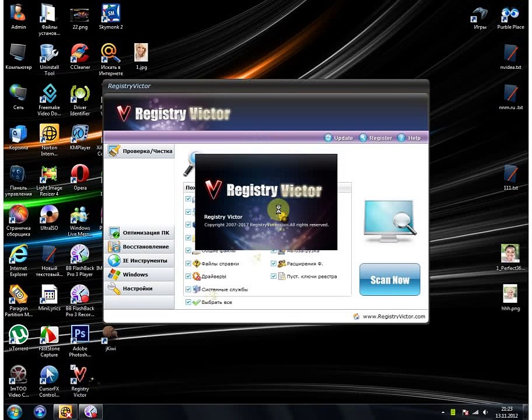Select the hhh.png desktop thumbnail

510,298
